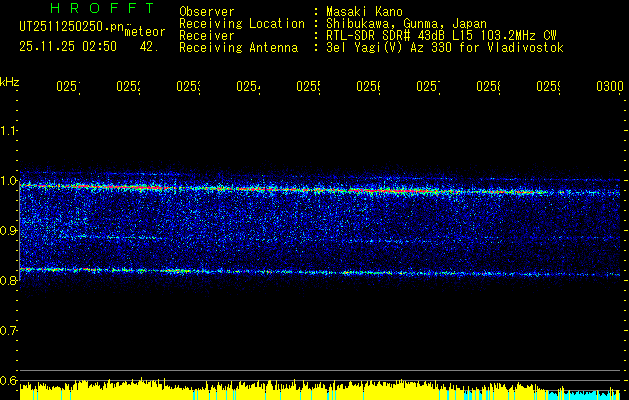Click the 3el Yagi(V) Az 330 antenna text
Screen dimensions: 629x400
(445, 48)
